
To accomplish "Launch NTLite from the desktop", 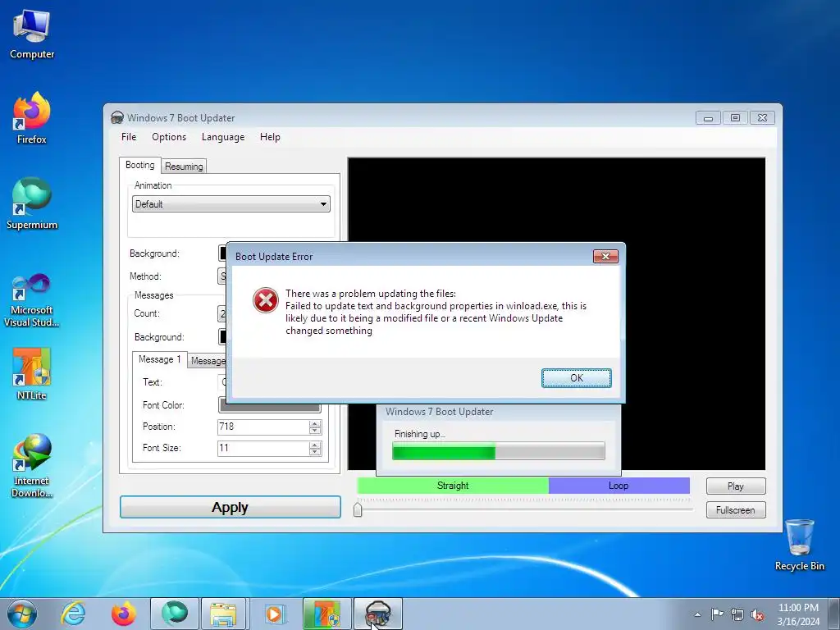I will [32, 374].
